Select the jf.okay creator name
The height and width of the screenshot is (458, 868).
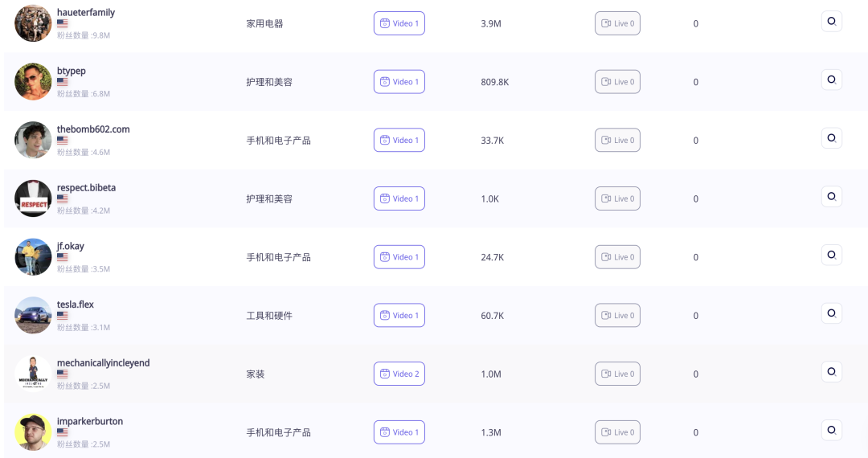pos(71,246)
